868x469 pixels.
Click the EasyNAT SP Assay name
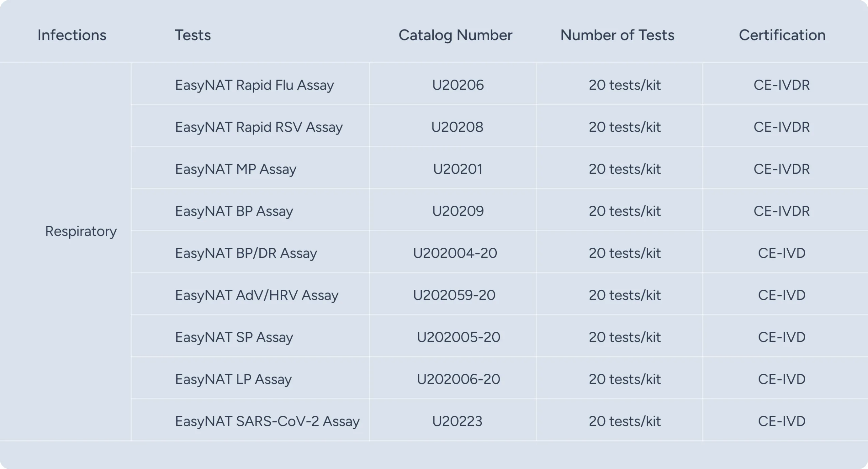click(234, 337)
